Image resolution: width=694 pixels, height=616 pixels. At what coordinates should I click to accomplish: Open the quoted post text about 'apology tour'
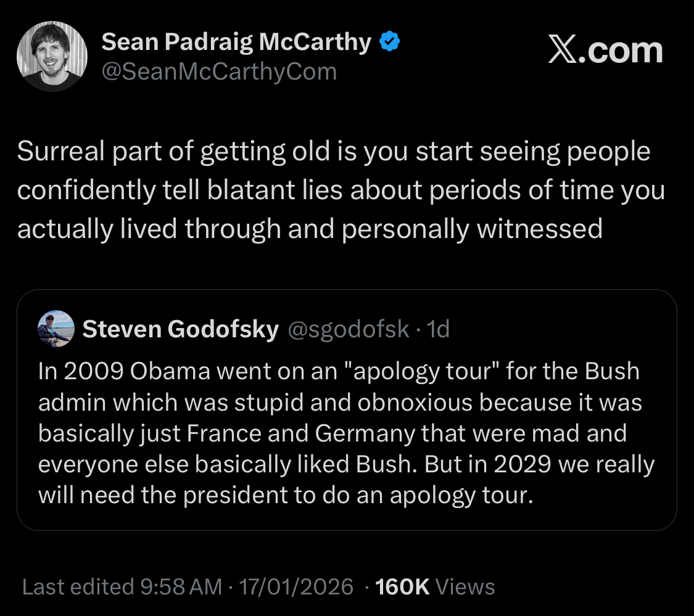[346, 433]
